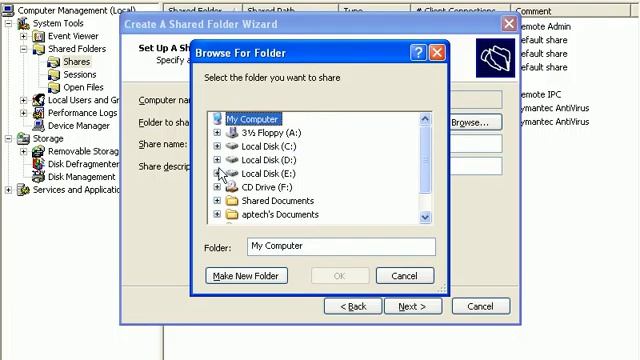
Task: Click the Back button in wizard
Action: (353, 307)
